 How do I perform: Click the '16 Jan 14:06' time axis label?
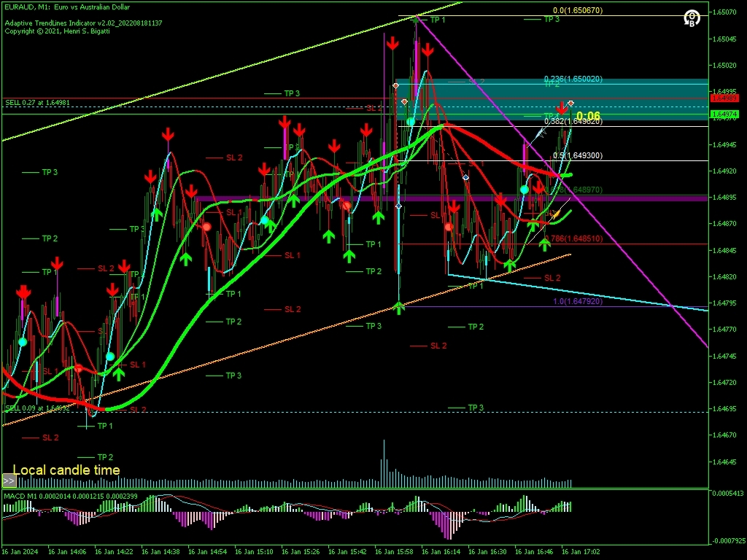(x=67, y=552)
